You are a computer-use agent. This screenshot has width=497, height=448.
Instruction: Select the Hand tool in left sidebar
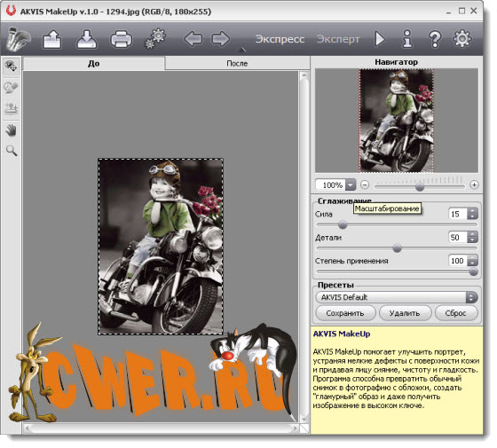11,130
